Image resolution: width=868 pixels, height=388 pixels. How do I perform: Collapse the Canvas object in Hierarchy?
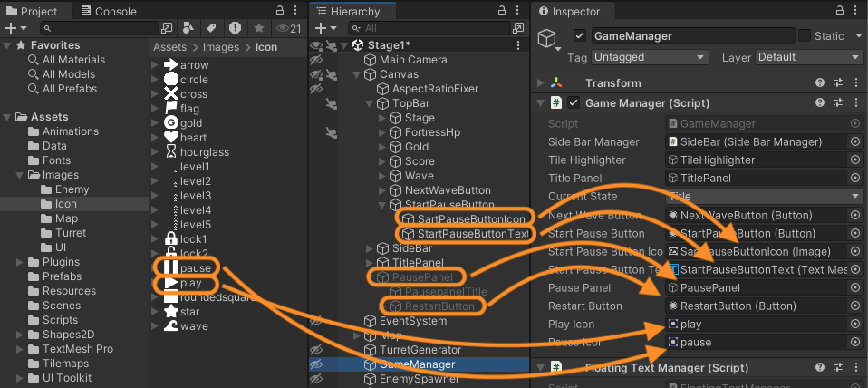(x=356, y=74)
